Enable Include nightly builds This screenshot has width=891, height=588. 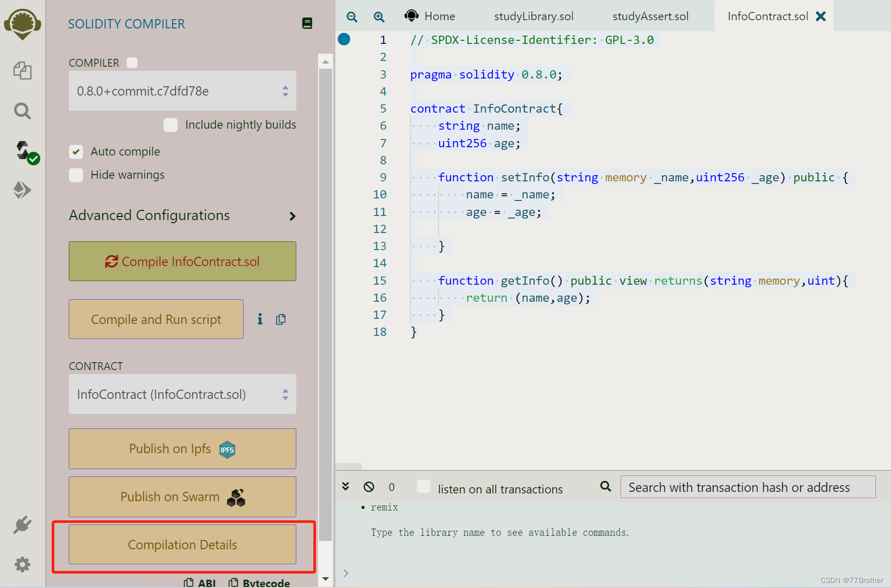171,125
